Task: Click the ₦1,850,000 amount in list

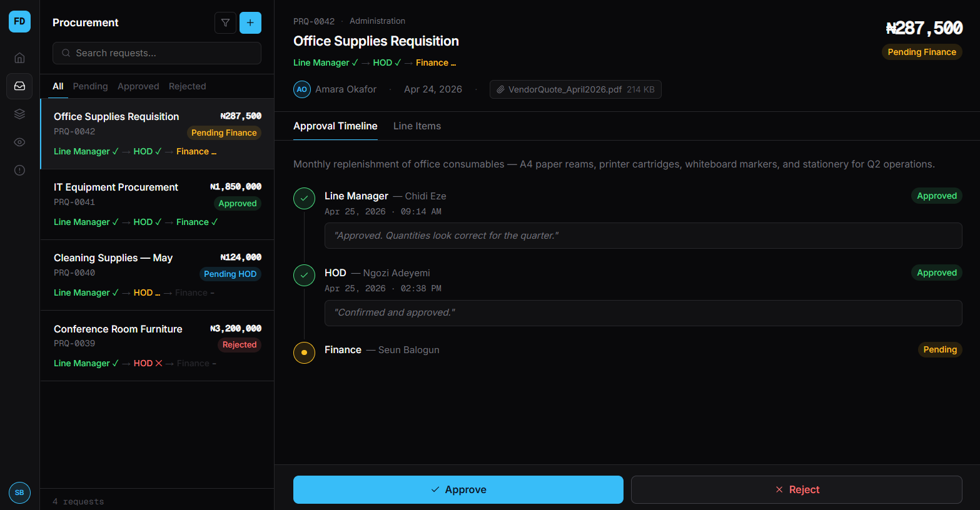Action: 236,186
